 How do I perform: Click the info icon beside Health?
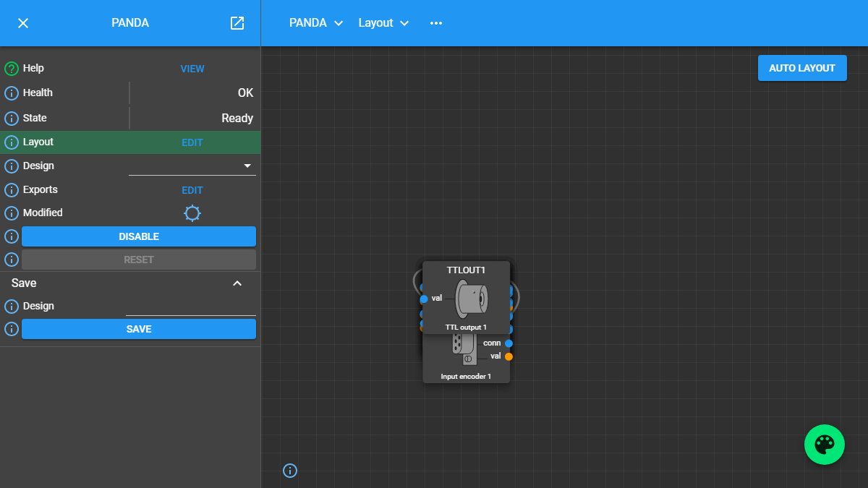12,93
